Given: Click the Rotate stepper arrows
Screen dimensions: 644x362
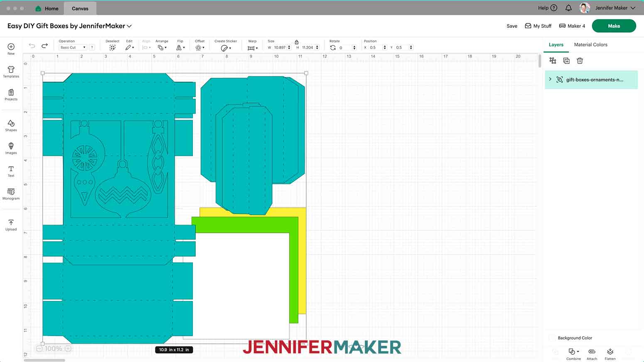Looking at the screenshot, I should 354,48.
